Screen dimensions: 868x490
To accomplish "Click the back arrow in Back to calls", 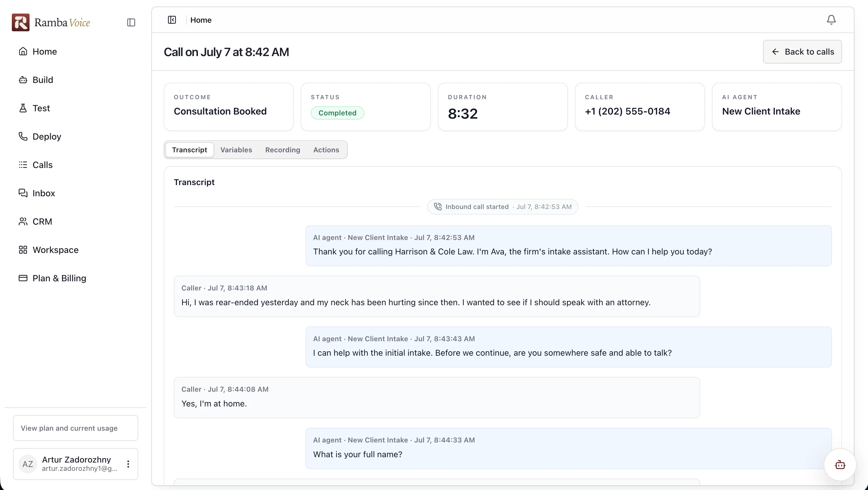I will (x=775, y=52).
